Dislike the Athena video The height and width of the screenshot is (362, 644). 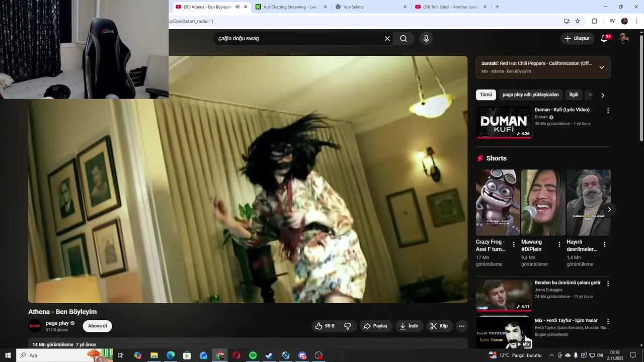coord(348,326)
